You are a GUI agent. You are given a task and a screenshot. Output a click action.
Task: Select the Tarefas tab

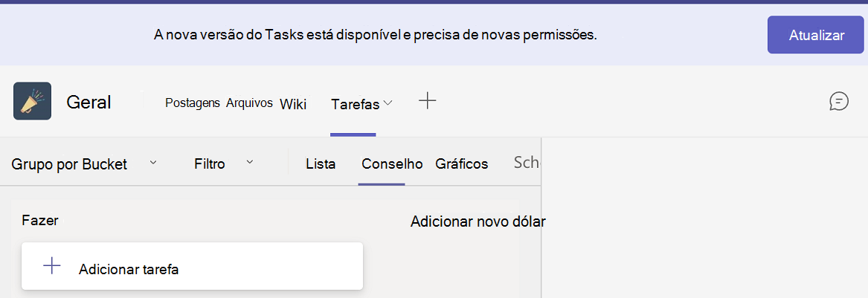(355, 104)
